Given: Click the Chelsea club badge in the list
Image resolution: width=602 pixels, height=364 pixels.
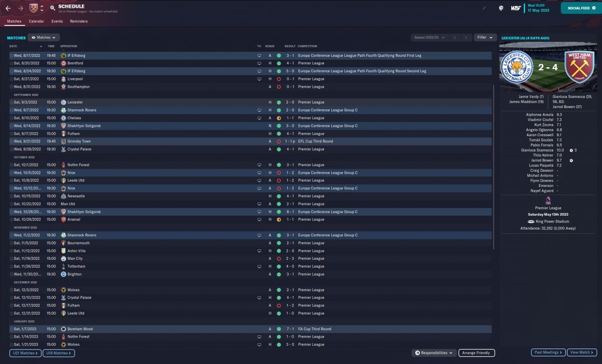Looking at the screenshot, I should [x=63, y=118].
